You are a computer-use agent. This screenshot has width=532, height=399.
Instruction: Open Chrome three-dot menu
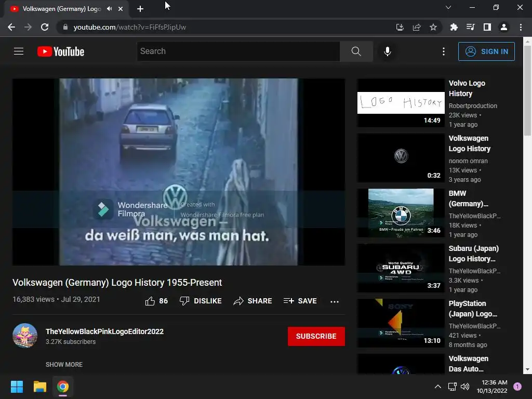521,27
